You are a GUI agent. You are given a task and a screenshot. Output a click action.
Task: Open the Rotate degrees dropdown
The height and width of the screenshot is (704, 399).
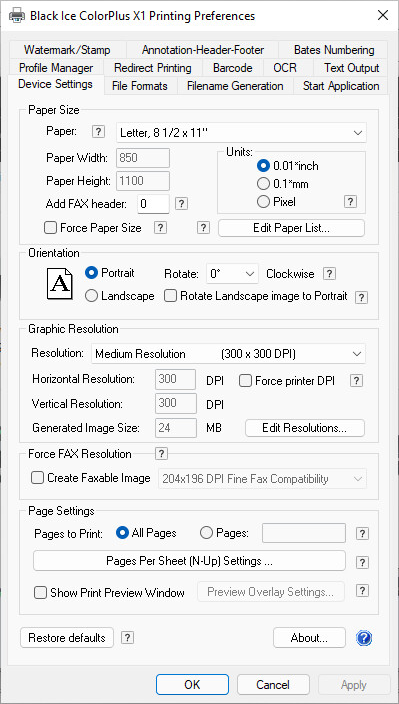(232, 274)
